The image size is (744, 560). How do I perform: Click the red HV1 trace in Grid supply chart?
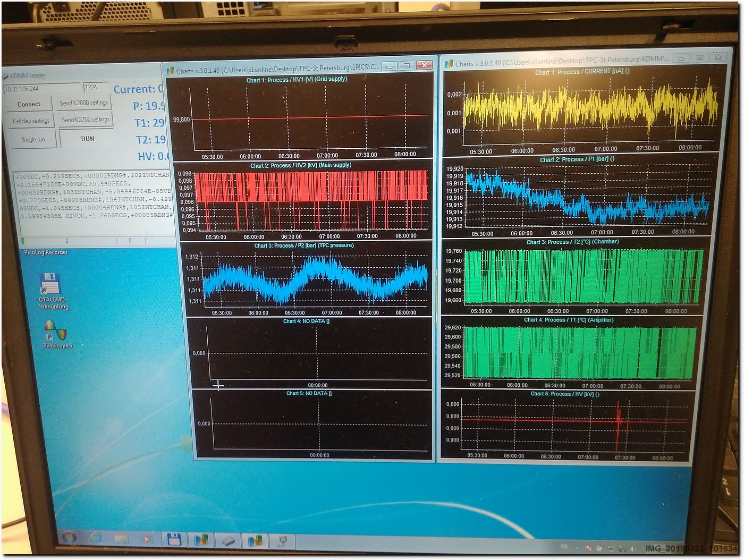point(310,117)
